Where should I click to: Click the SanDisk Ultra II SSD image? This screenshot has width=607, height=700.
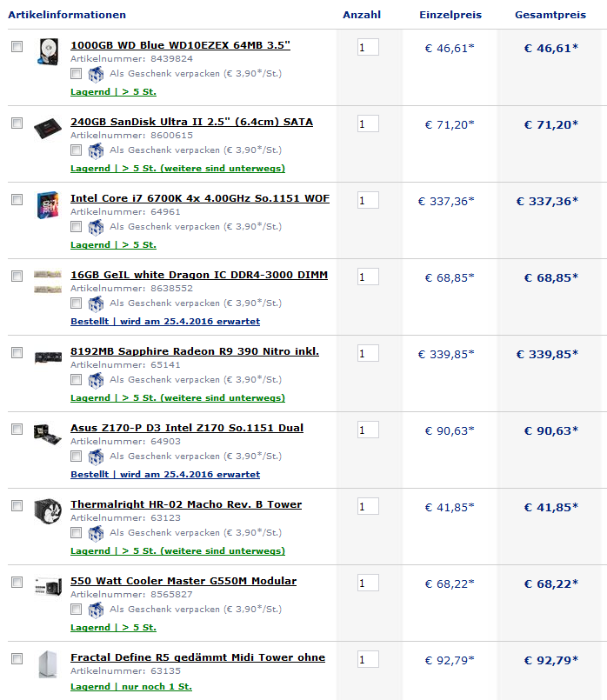[47, 130]
